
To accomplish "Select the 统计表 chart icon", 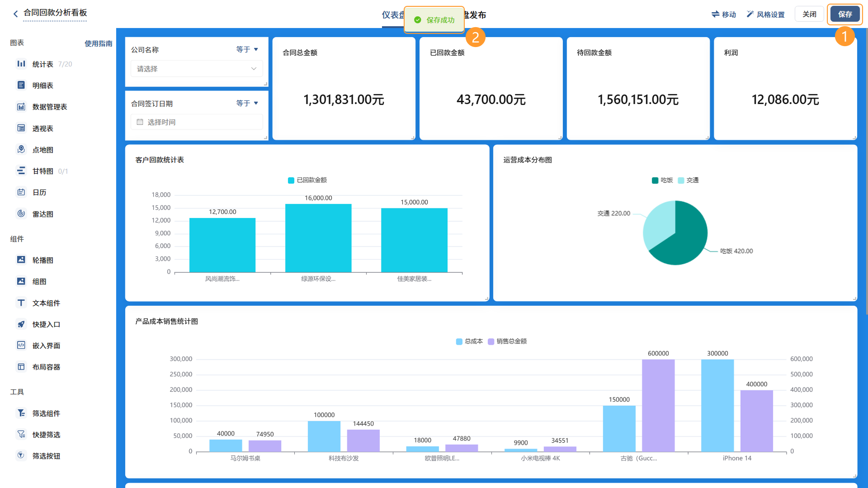I will pos(21,64).
